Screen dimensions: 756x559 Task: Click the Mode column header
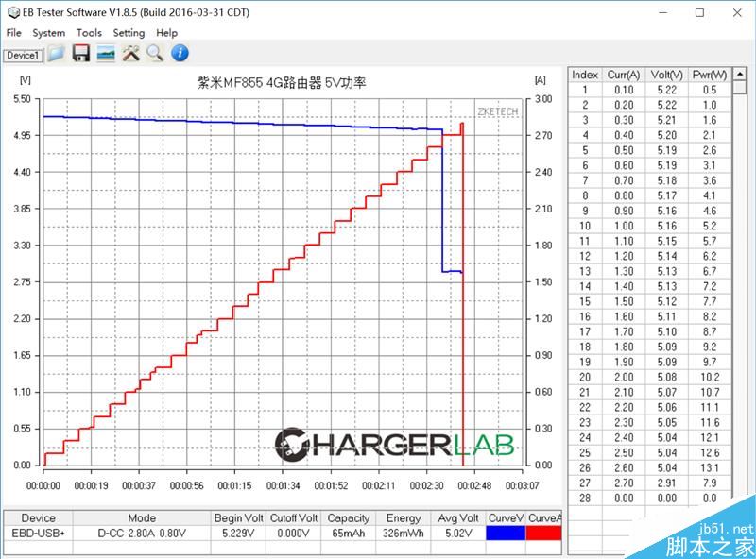[x=142, y=518]
